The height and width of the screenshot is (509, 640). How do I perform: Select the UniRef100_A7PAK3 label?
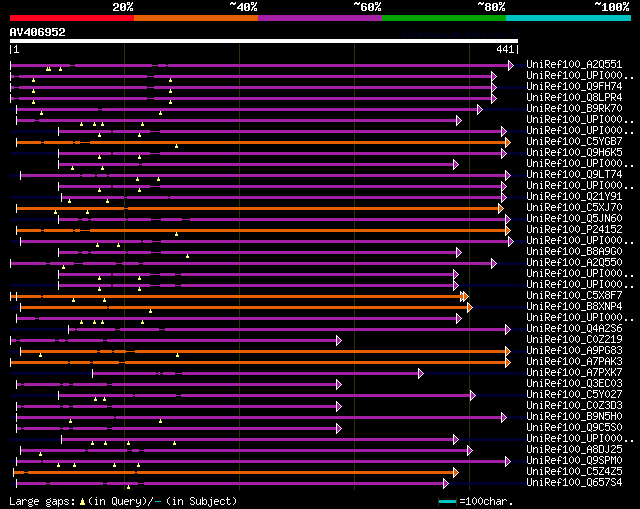click(x=574, y=362)
